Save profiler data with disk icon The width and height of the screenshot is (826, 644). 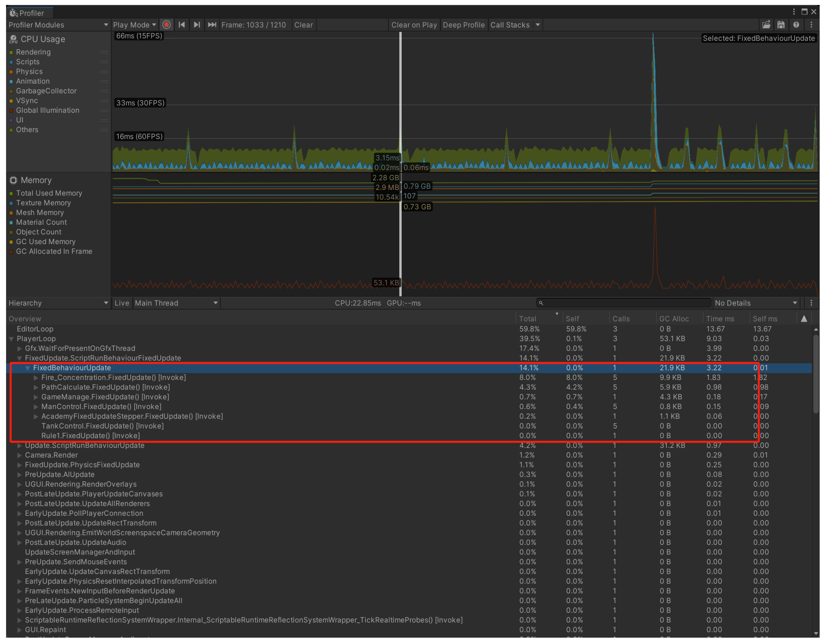tap(781, 25)
